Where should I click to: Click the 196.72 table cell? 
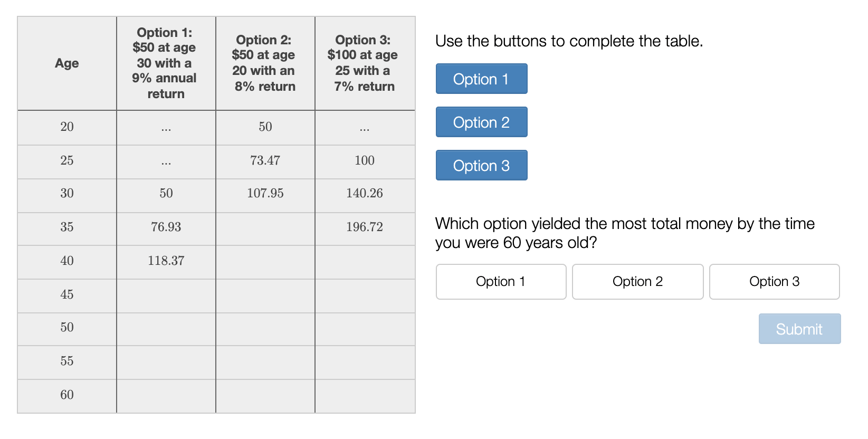tap(365, 227)
